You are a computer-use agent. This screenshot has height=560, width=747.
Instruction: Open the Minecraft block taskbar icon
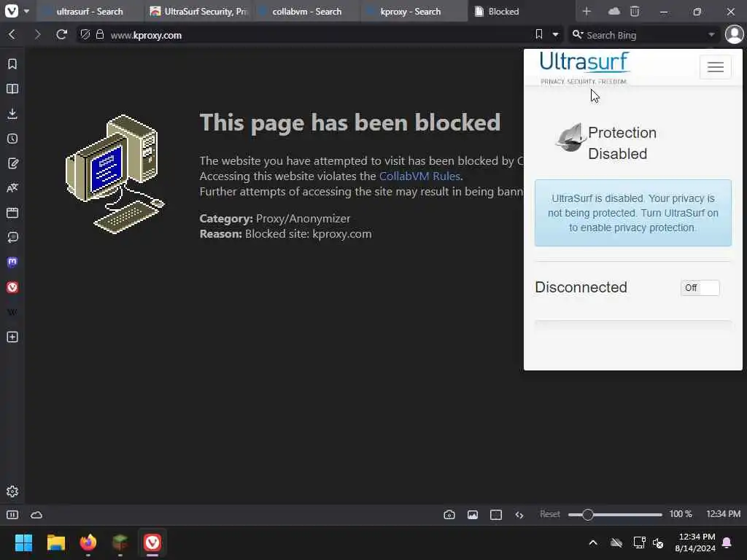pyautogui.click(x=120, y=542)
